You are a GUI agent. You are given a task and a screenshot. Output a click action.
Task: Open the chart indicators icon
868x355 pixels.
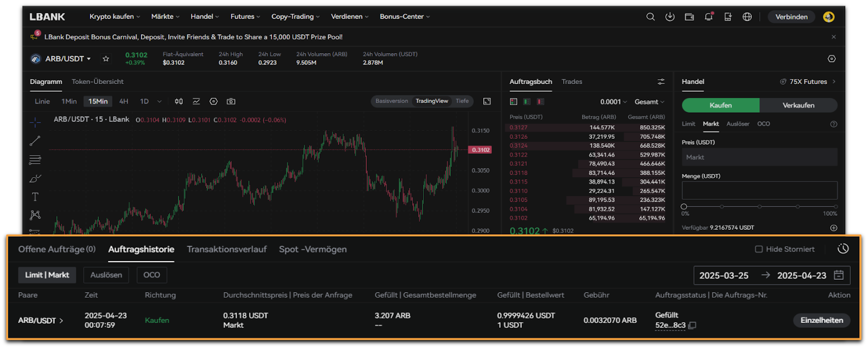[x=196, y=101]
